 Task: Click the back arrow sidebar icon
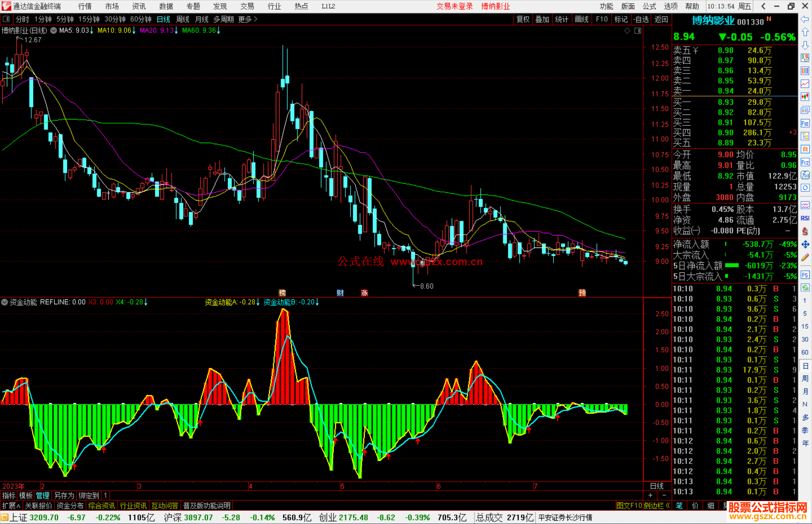(805, 19)
